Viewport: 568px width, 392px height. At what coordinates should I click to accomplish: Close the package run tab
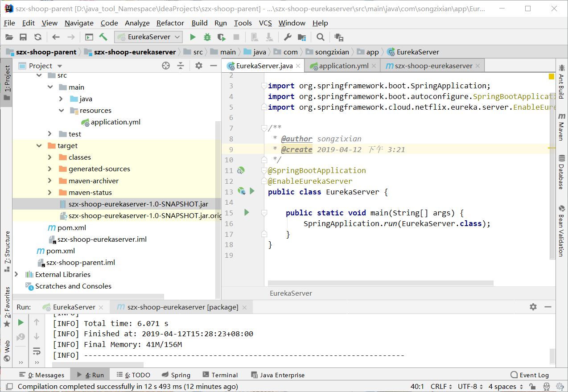[244, 307]
